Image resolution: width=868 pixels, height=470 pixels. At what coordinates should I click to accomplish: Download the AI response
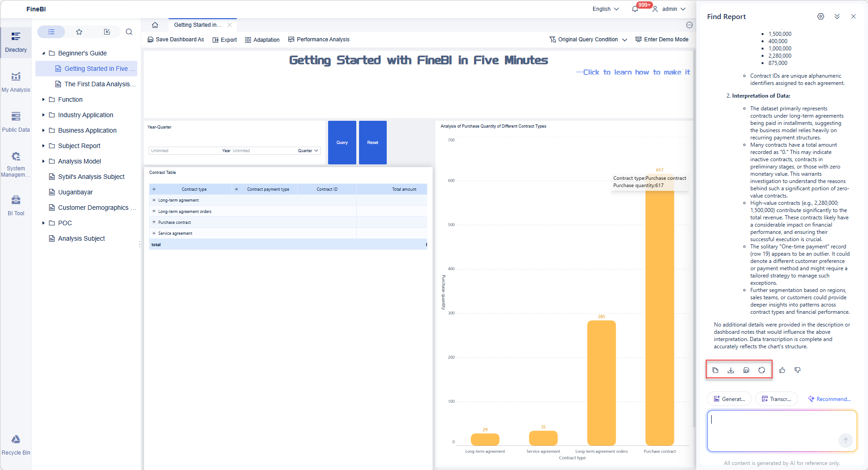tap(731, 370)
